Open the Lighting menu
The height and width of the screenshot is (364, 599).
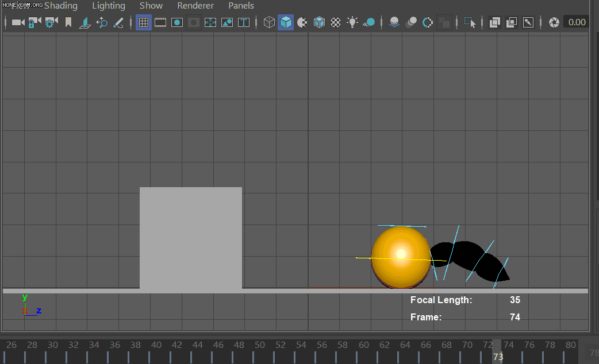(109, 6)
